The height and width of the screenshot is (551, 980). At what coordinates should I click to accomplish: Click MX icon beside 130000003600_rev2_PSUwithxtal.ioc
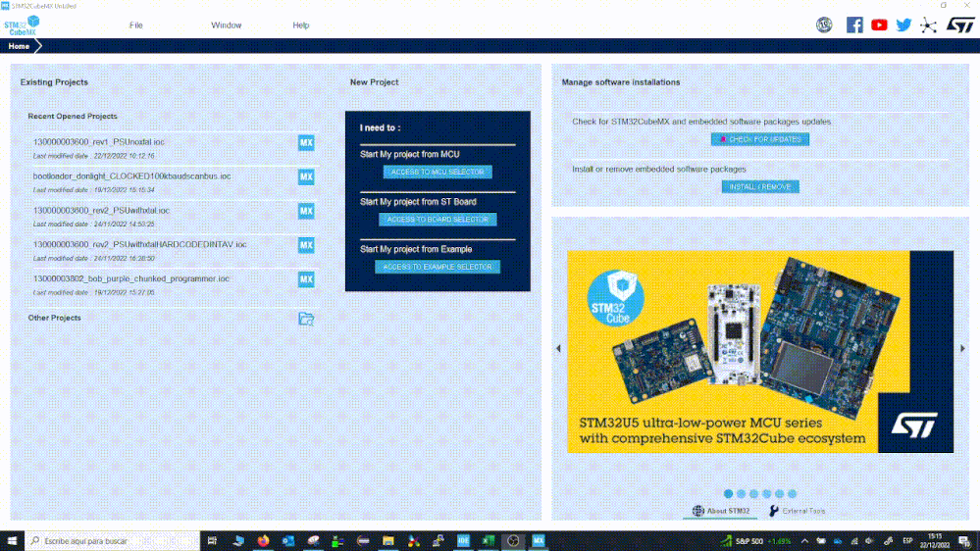pos(306,211)
